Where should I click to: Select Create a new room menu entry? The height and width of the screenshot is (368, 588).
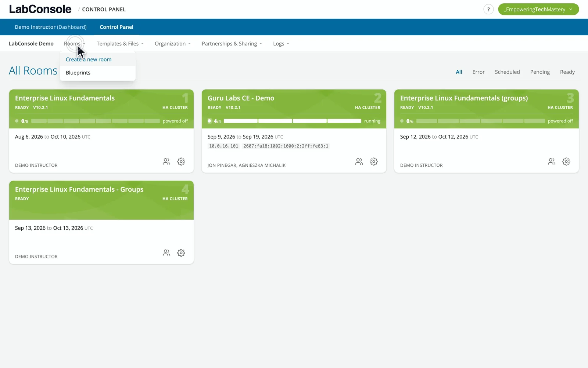pyautogui.click(x=98, y=59)
